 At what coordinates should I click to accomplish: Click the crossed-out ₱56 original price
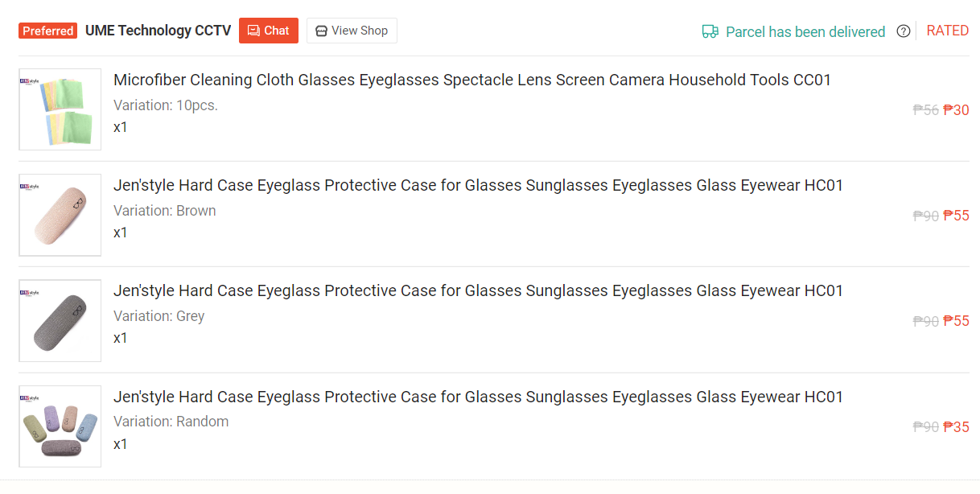[926, 110]
